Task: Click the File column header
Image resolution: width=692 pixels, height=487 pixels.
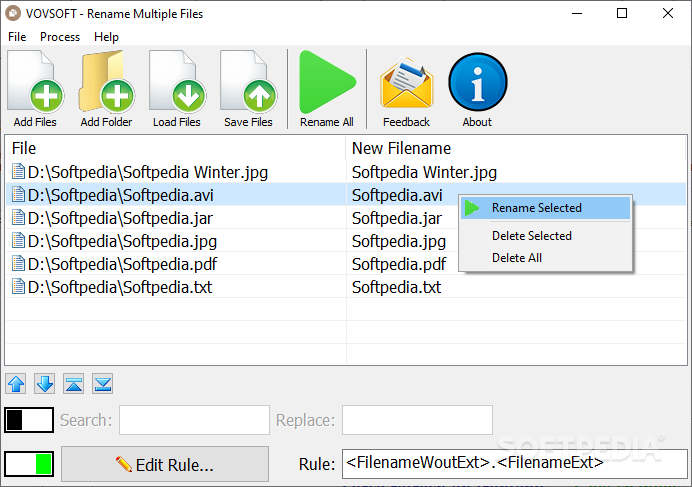Action: point(175,148)
